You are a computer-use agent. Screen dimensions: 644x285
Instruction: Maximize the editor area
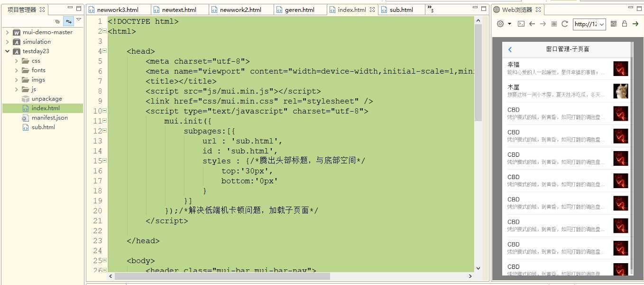484,8
